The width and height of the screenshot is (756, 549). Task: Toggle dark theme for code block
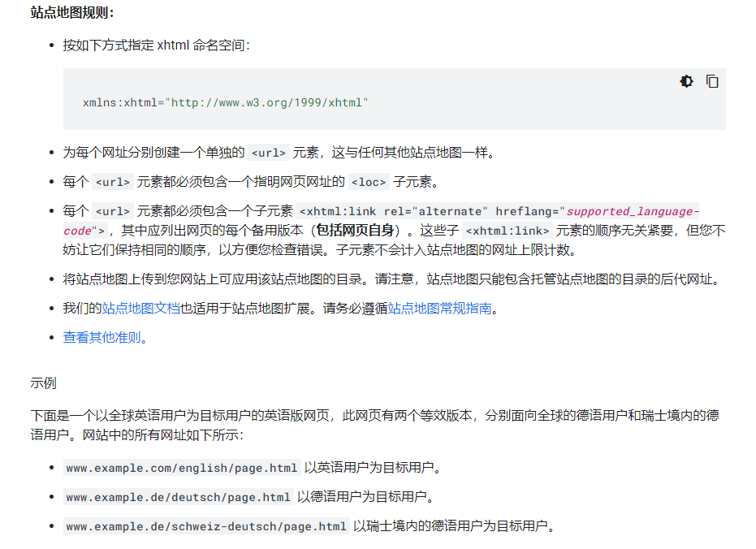(687, 81)
